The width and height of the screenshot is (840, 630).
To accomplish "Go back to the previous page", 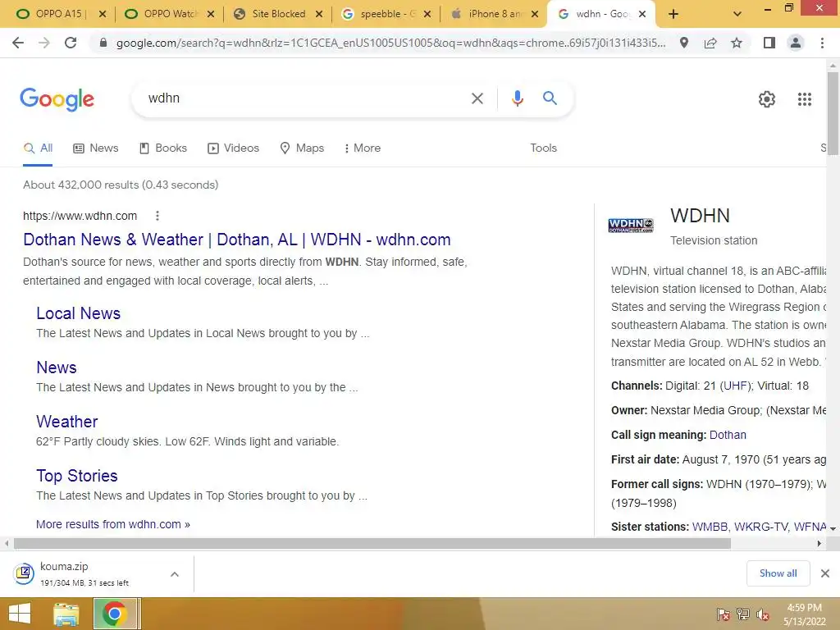I will pyautogui.click(x=18, y=43).
